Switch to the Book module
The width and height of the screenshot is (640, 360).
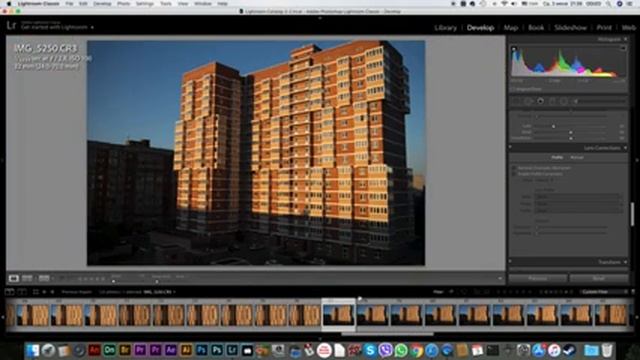(536, 28)
